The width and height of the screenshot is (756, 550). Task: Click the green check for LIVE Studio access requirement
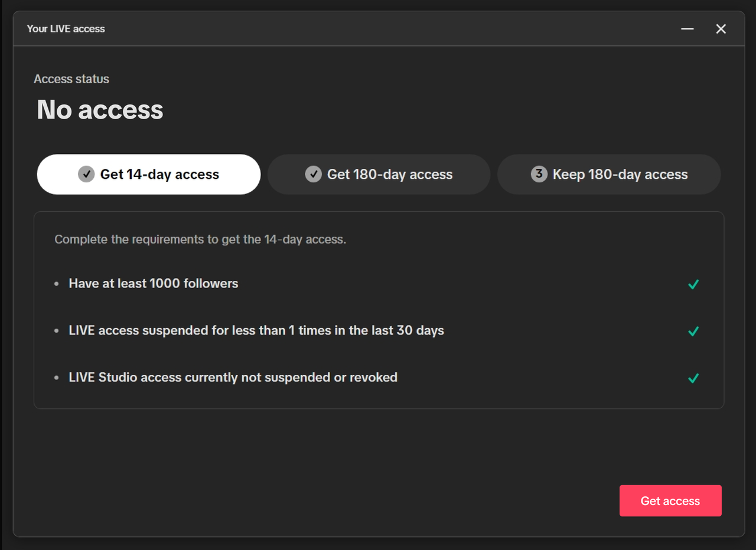693,378
